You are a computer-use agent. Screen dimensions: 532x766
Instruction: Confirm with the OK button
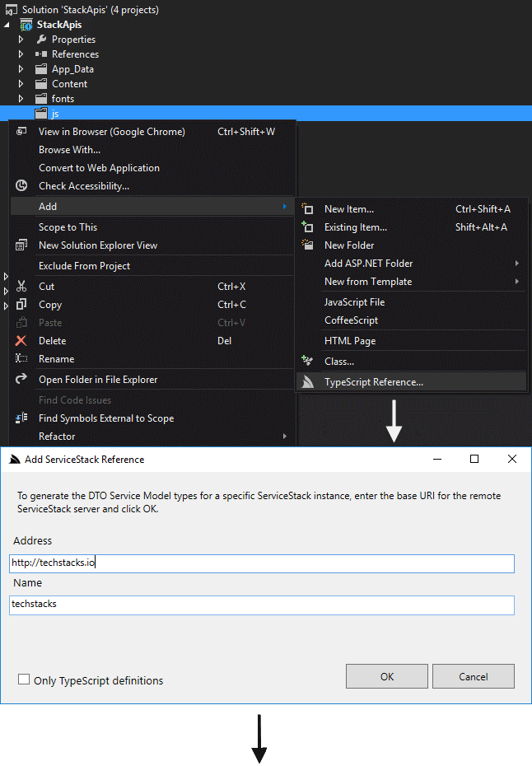point(387,676)
